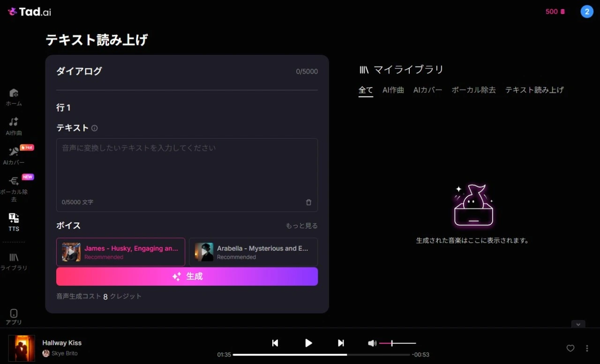Mute the player volume speaker icon
This screenshot has width=600, height=364.
point(372,343)
